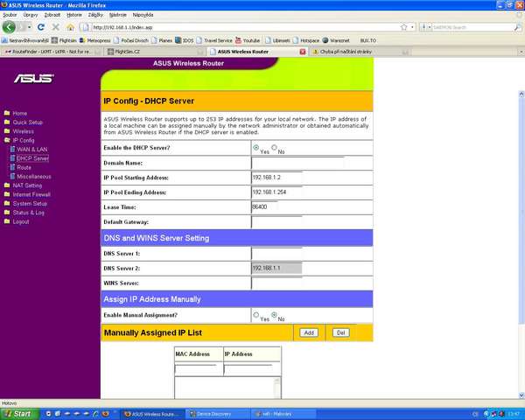
Task: Open the IDOS bookmark
Action: (x=185, y=40)
